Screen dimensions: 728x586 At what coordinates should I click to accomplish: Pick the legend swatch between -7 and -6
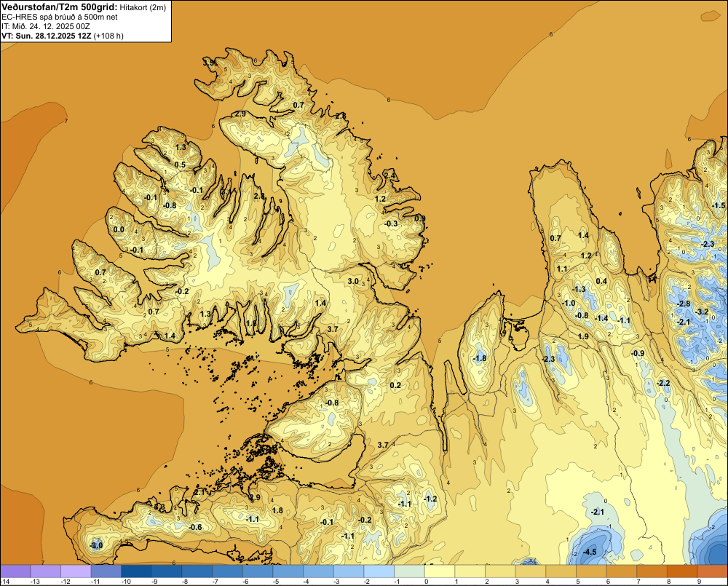click(227, 571)
